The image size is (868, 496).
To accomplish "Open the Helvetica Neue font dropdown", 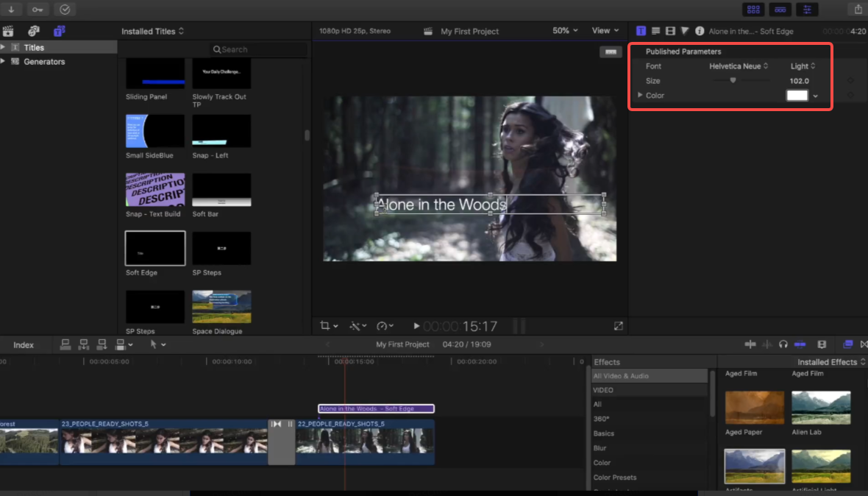I will coord(739,66).
